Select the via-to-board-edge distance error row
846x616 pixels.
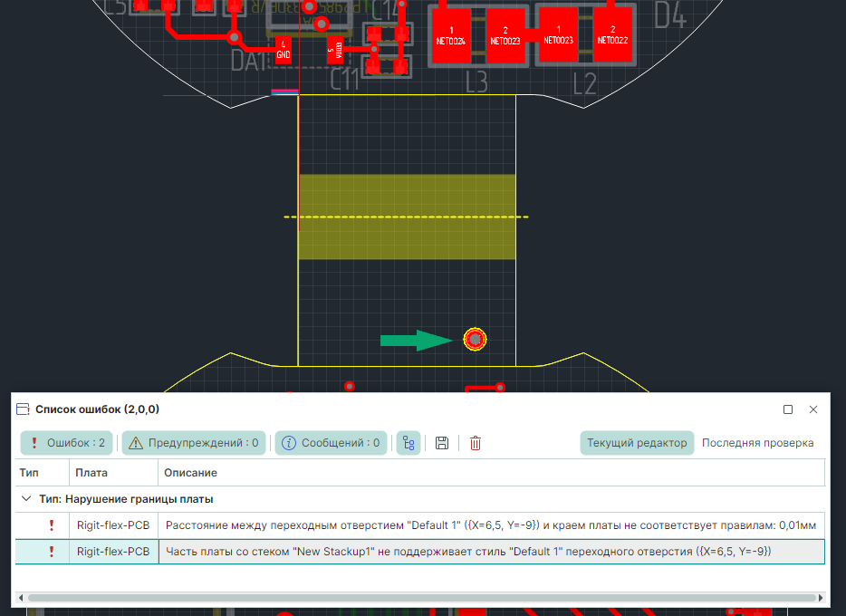tap(489, 525)
